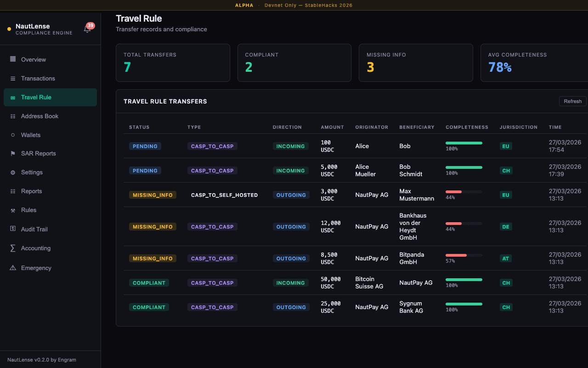
Task: Click the 57% completeness bar for Bitpanda
Action: click(464, 255)
